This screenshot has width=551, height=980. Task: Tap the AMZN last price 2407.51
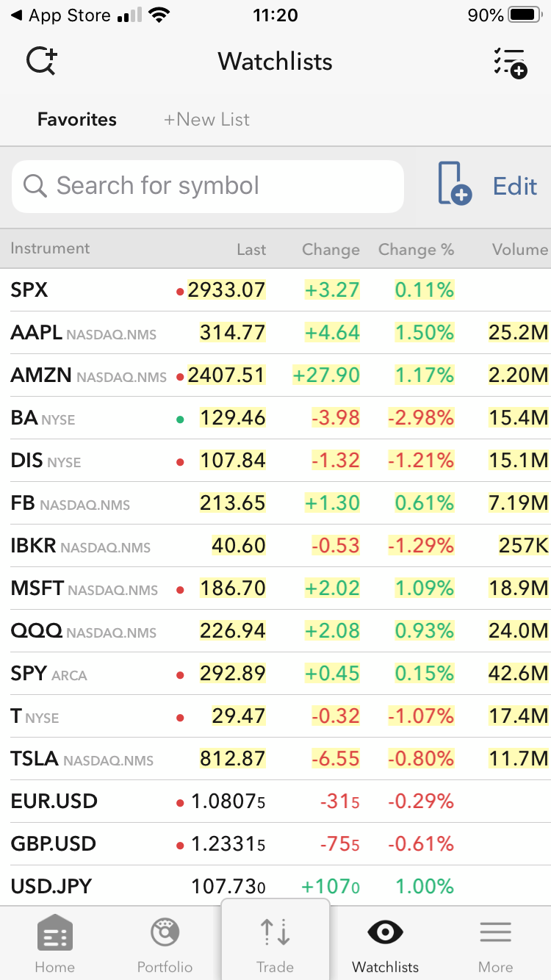coord(226,375)
